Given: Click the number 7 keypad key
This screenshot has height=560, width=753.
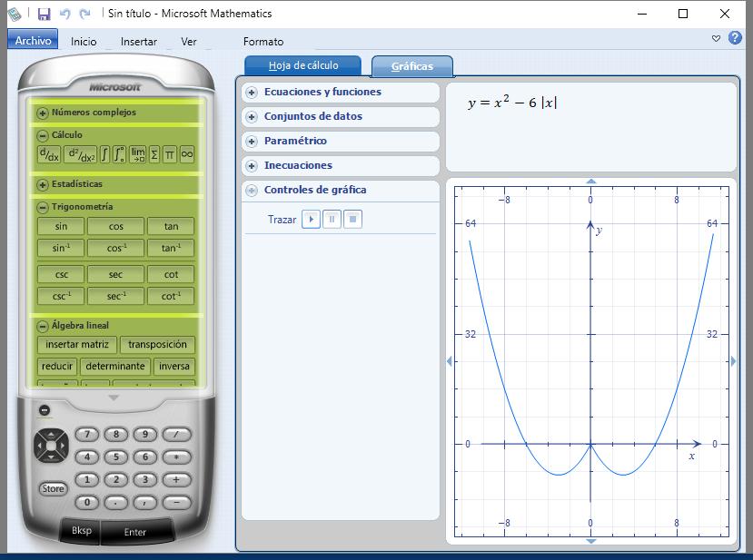Looking at the screenshot, I should click(x=87, y=434).
